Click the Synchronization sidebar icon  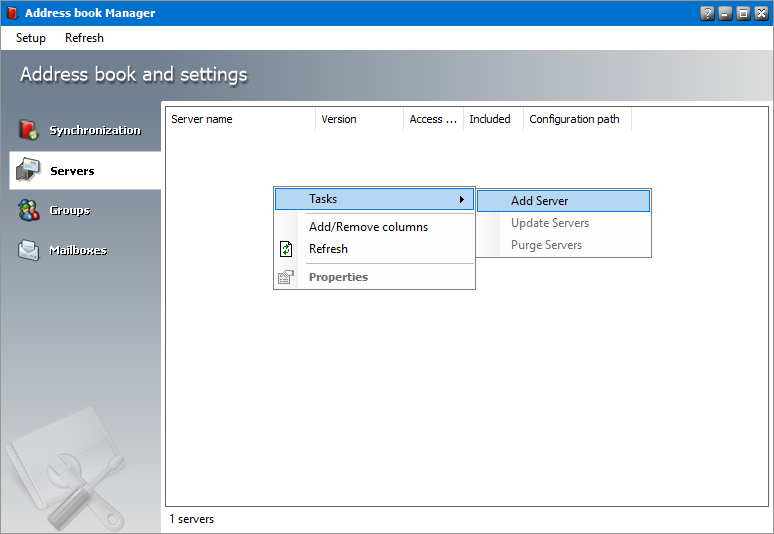(x=29, y=130)
